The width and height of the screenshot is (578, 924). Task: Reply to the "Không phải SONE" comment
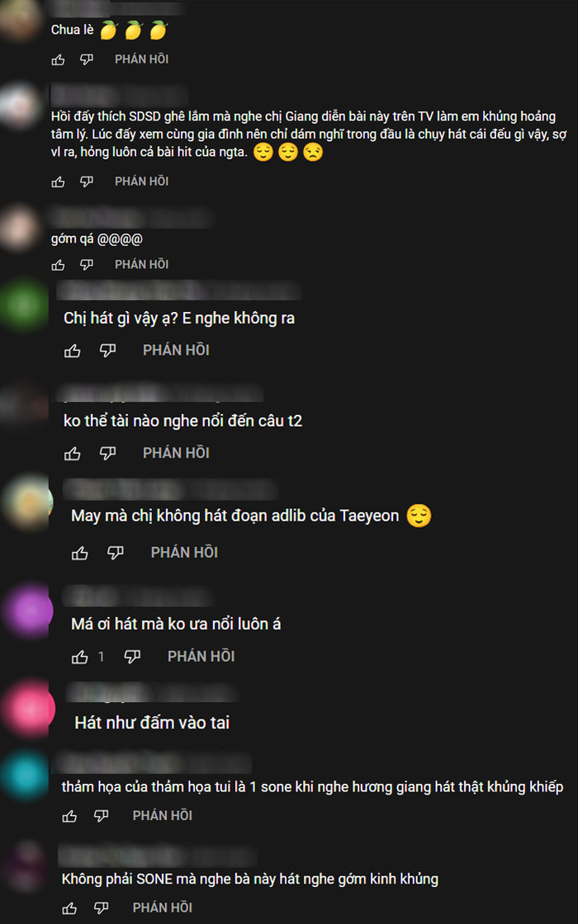click(x=162, y=908)
